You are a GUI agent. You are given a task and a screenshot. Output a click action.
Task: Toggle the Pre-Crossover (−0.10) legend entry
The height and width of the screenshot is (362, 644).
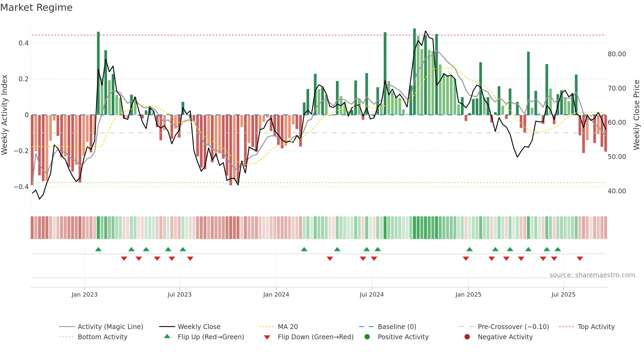pos(504,327)
